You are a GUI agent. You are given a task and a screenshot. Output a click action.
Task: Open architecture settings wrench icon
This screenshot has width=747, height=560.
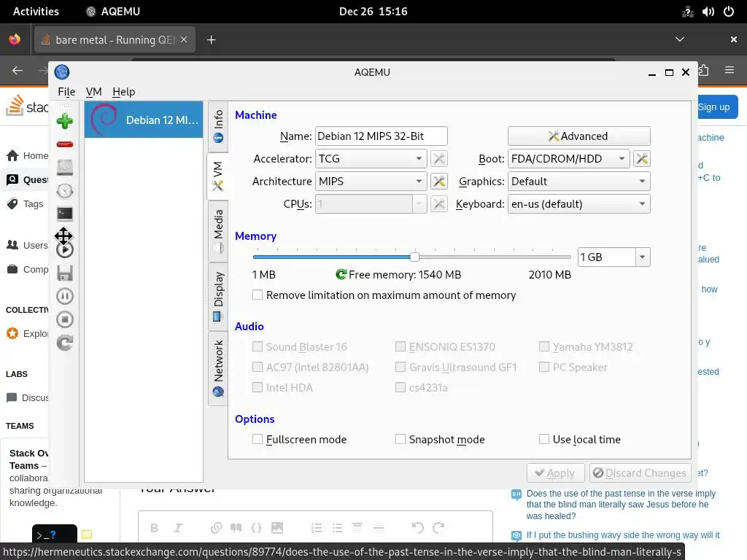(438, 182)
